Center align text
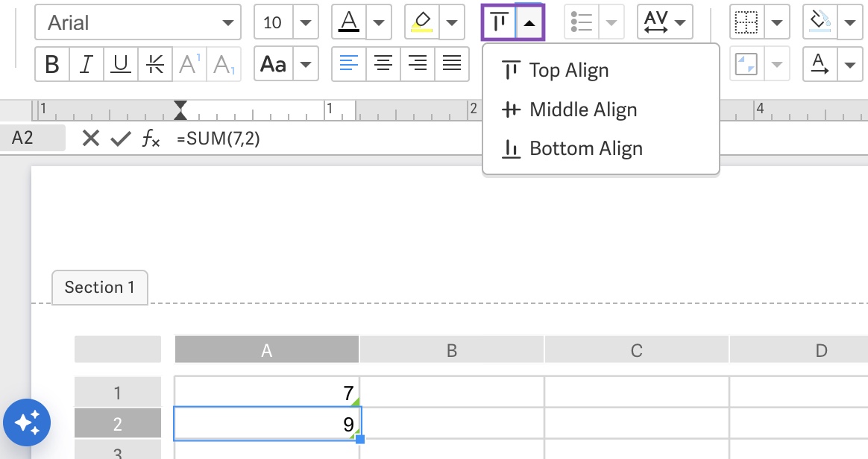Viewport: 868px width, 459px height. pos(383,64)
